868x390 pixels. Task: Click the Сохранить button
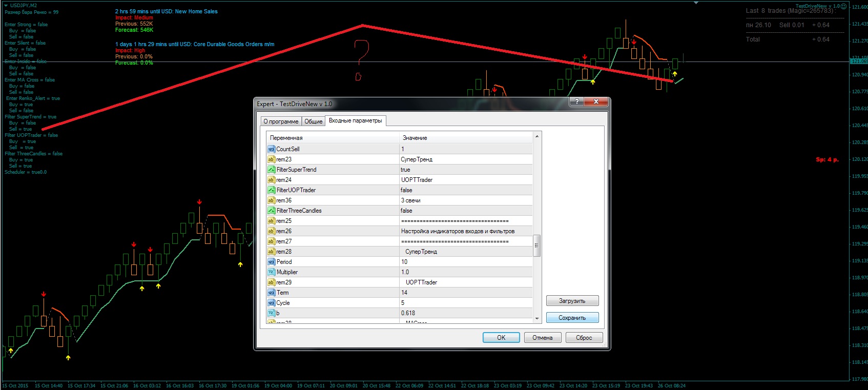click(x=572, y=318)
